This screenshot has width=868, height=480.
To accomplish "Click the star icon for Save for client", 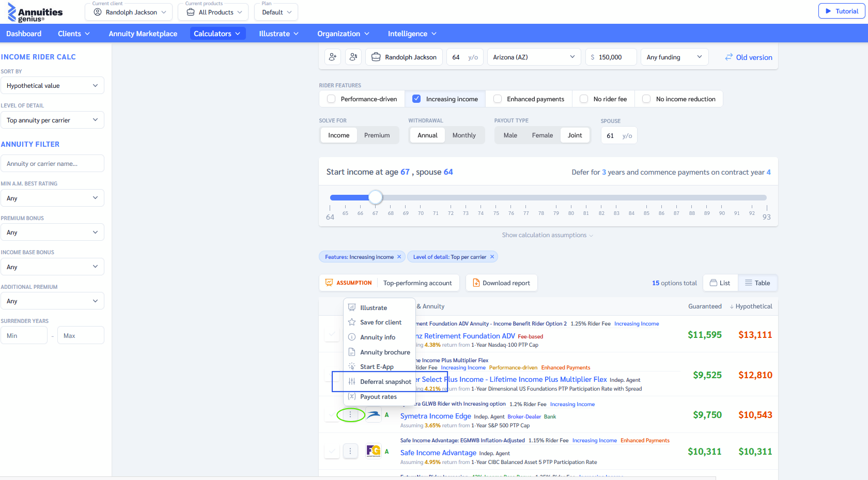I will (352, 322).
